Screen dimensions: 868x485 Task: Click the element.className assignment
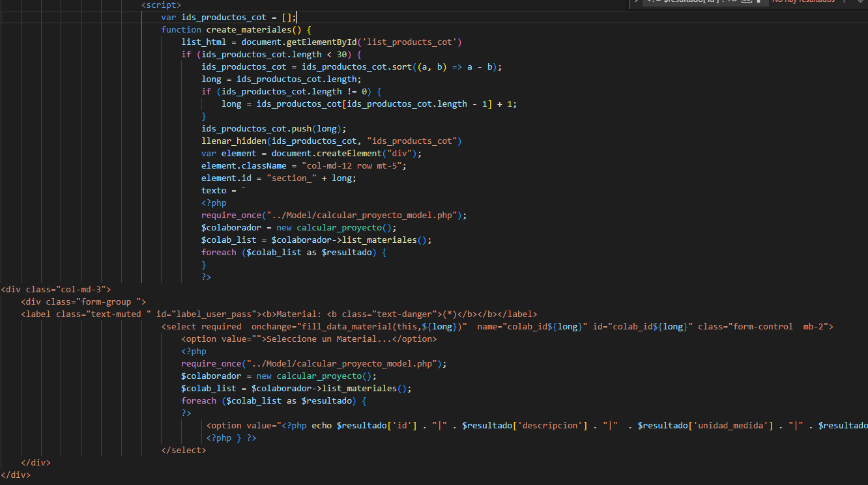tap(304, 165)
